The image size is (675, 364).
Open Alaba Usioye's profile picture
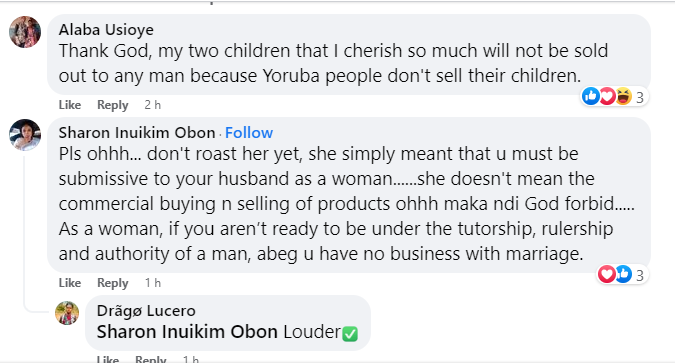click(25, 32)
